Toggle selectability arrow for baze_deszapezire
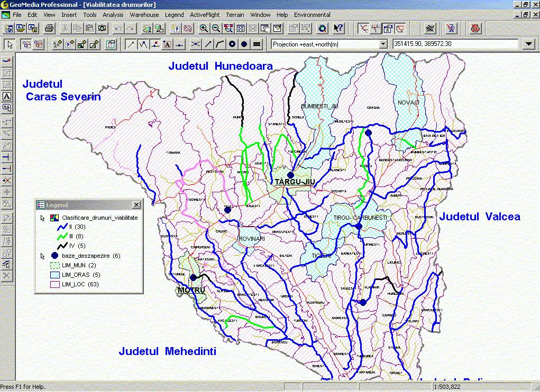This screenshot has width=540, height=392. point(43,256)
